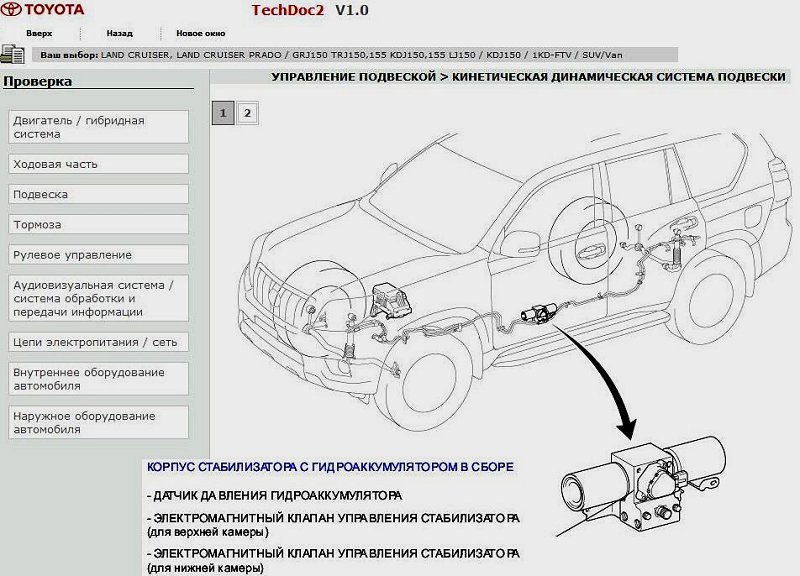Select the Подвеска menu item
The width and height of the screenshot is (800, 576).
(98, 194)
